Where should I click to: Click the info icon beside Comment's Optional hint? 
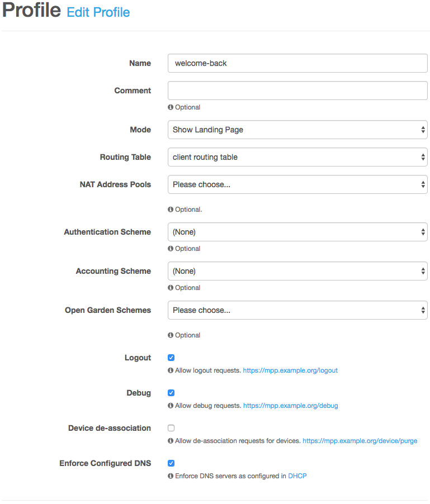click(x=171, y=107)
